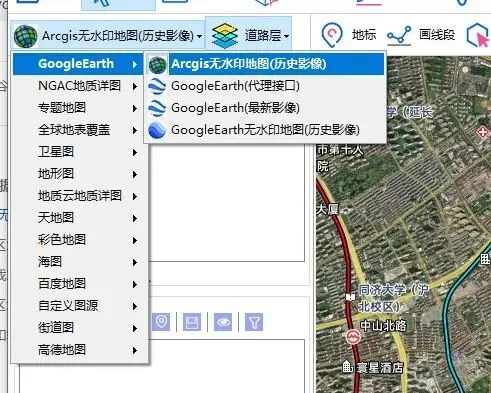Select 自定义图源 in the map source menu

tap(80, 306)
